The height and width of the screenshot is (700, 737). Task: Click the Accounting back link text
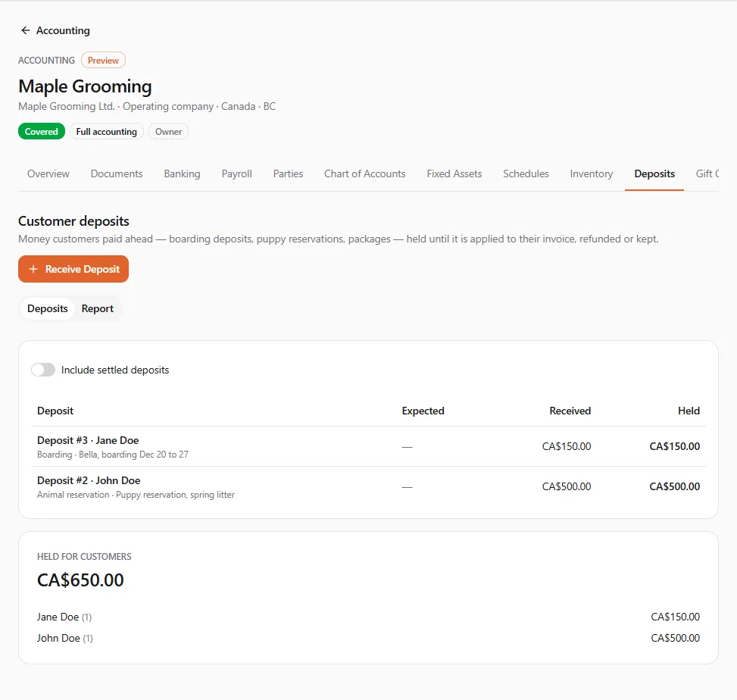click(x=63, y=30)
